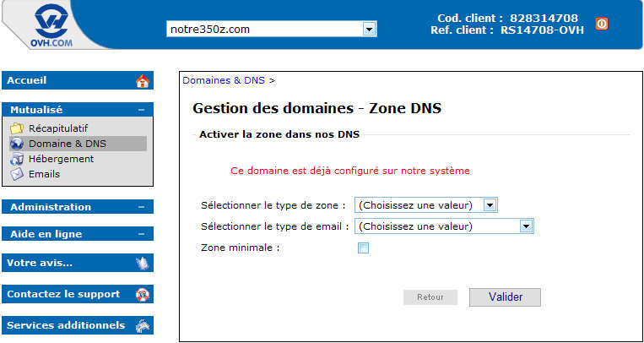Click the Retour button

tap(430, 297)
